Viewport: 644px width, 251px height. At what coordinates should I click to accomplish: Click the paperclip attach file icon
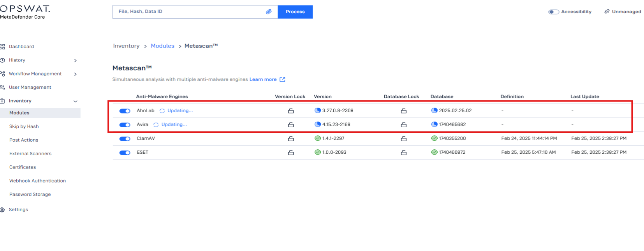click(269, 12)
